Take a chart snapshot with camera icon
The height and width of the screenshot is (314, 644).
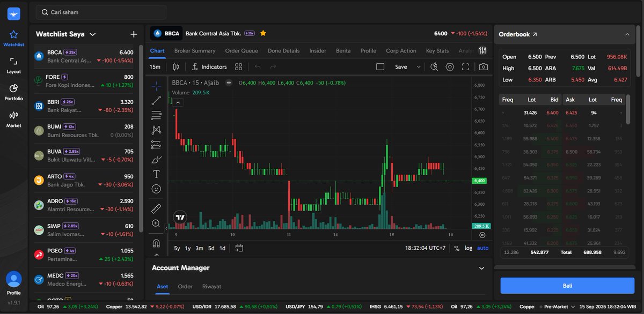click(x=484, y=67)
